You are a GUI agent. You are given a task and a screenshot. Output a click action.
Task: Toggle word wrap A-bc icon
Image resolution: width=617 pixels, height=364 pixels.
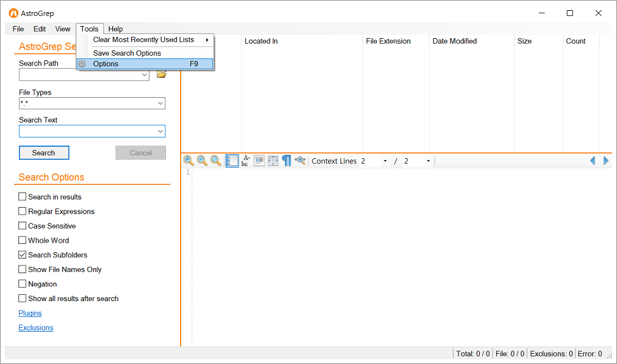pyautogui.click(x=246, y=161)
